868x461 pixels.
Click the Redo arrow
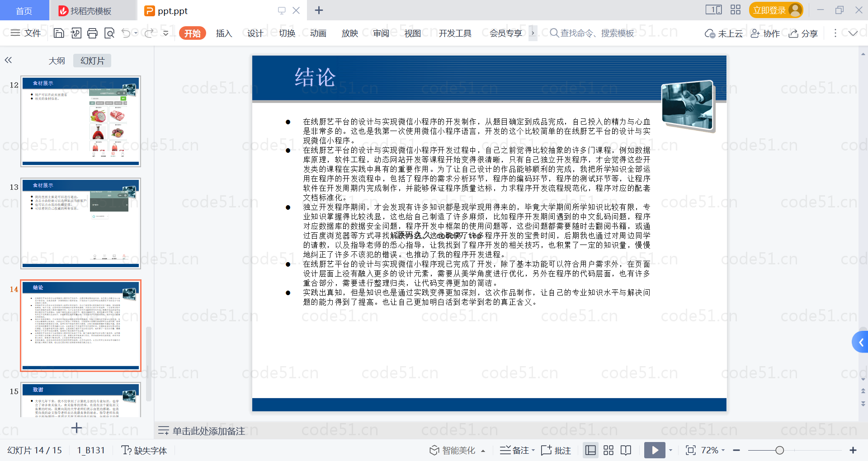[149, 33]
